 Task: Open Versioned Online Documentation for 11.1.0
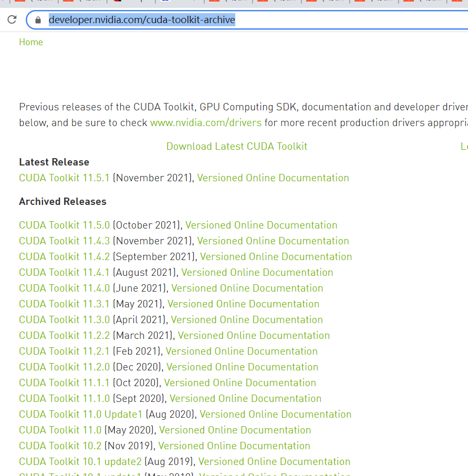pos(245,399)
